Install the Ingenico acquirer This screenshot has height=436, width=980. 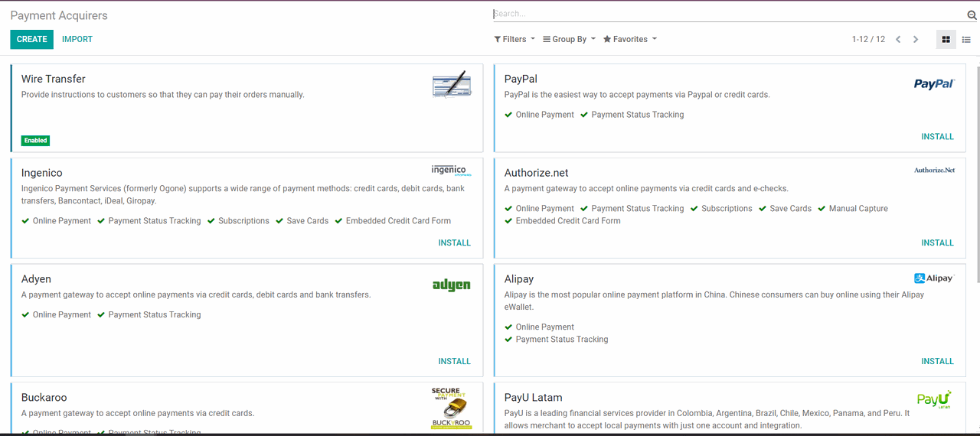454,243
